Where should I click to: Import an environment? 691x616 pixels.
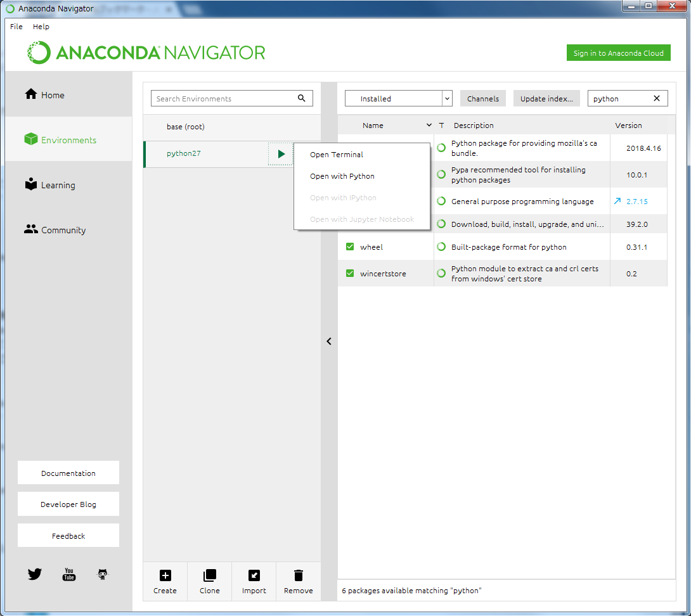click(x=254, y=582)
